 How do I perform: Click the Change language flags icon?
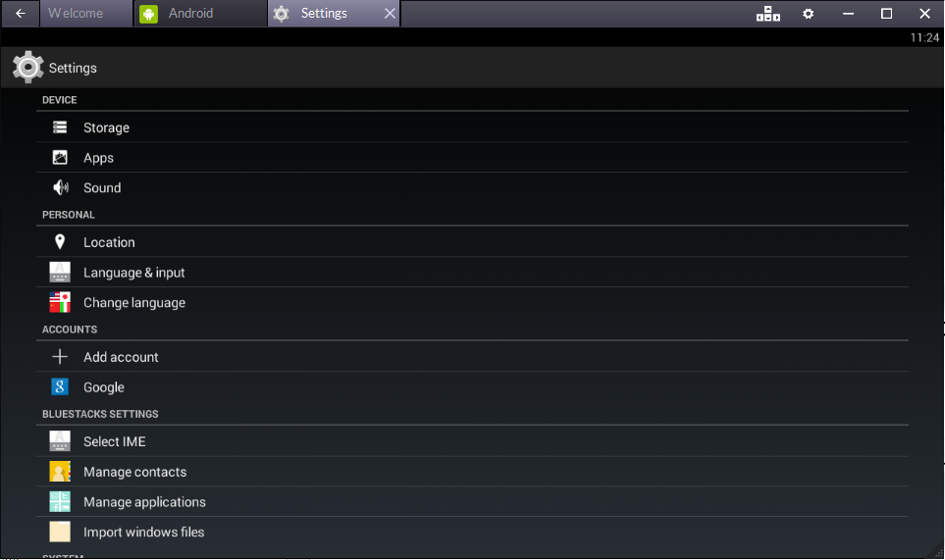(60, 302)
